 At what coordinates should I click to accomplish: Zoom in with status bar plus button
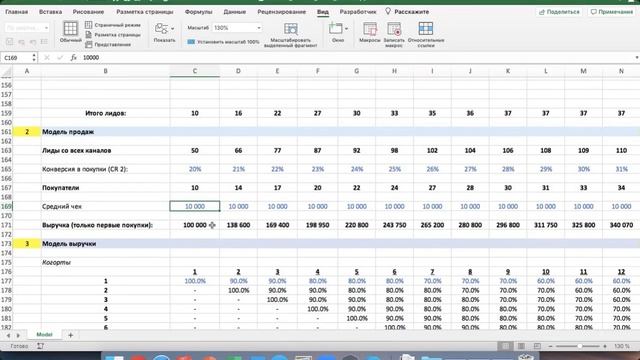pyautogui.click(x=605, y=346)
